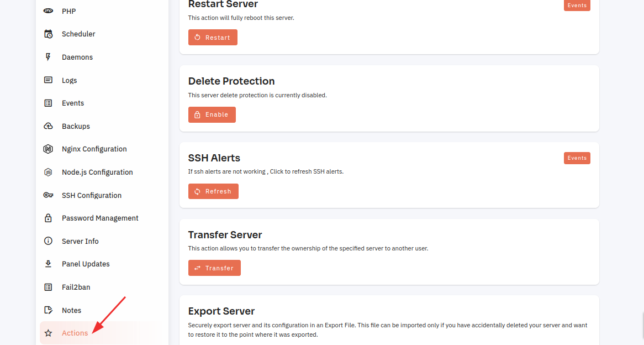Click the Node.js Configuration icon
The image size is (644, 345).
pos(48,172)
